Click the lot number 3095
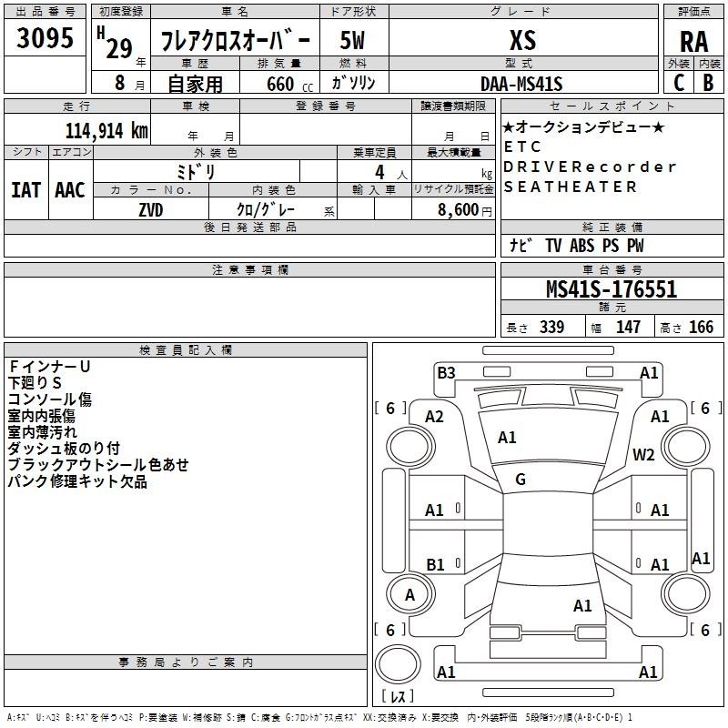The width and height of the screenshot is (728, 728). 45,38
